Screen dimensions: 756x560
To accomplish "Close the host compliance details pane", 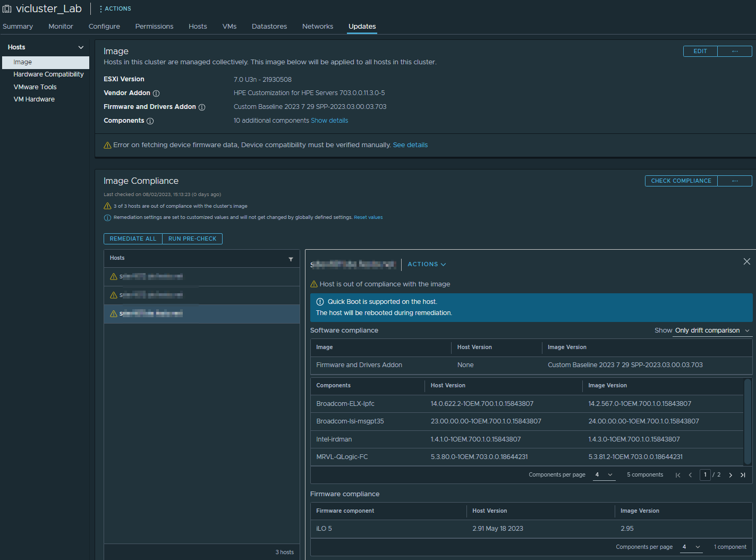I will 746,261.
